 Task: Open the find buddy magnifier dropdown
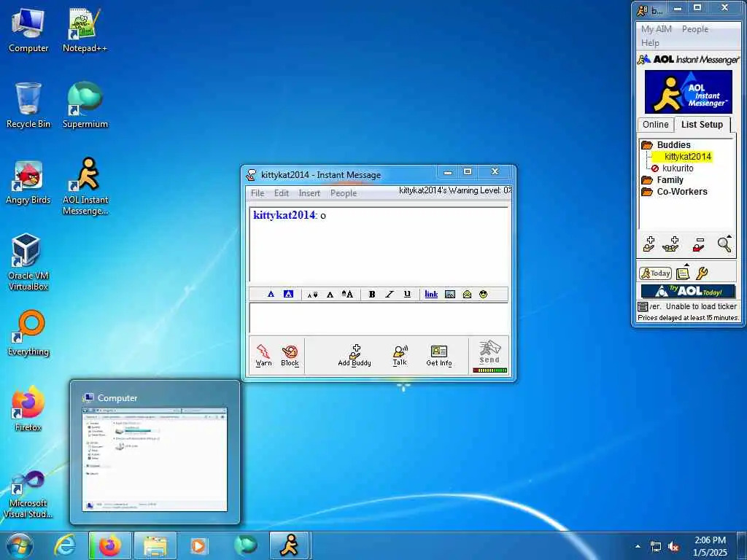724,244
